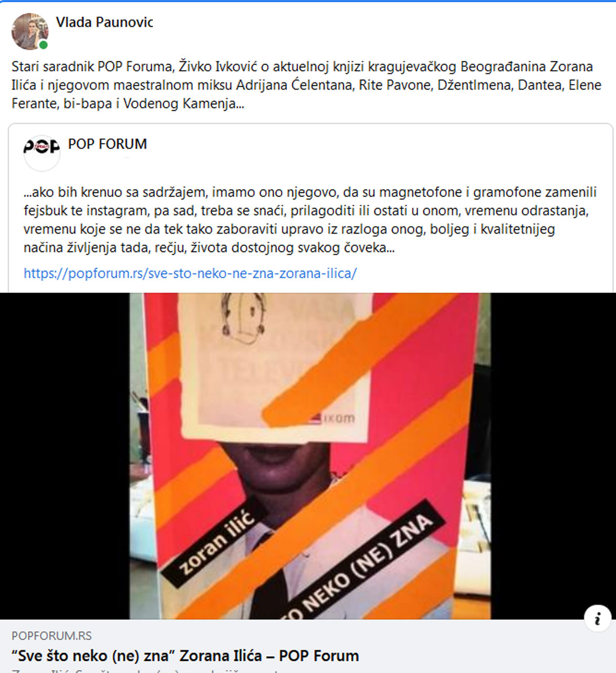
Task: Click the "zoran ilić" label on cover
Action: pos(216,542)
